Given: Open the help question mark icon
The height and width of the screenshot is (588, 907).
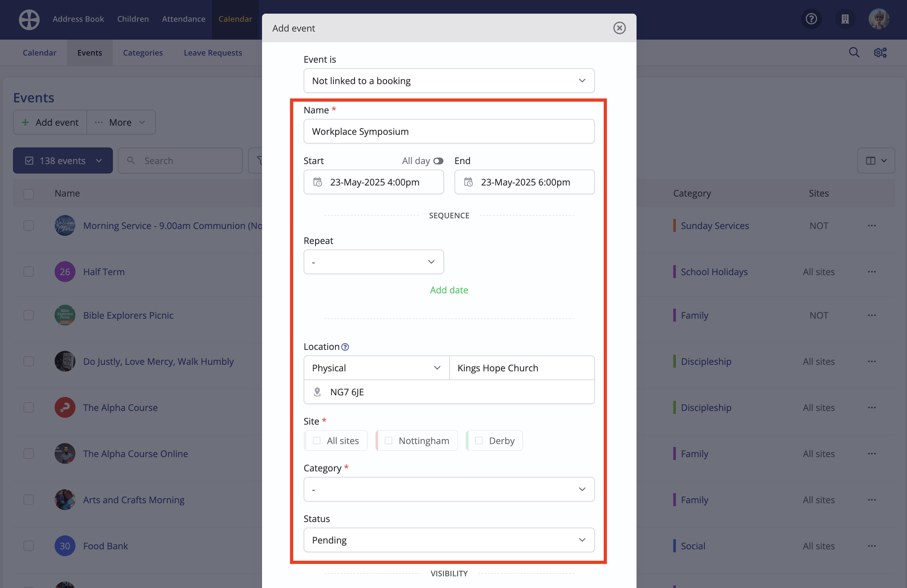Looking at the screenshot, I should [811, 19].
